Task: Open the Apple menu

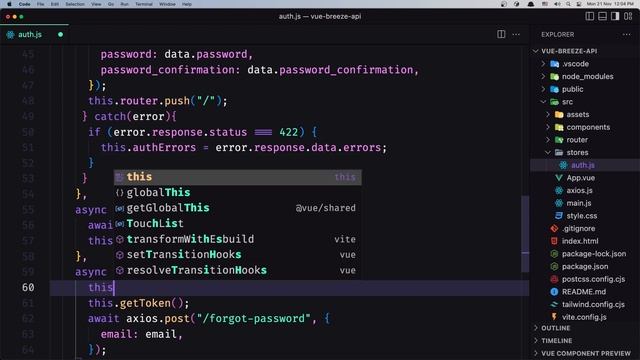Action: [x=9, y=4]
